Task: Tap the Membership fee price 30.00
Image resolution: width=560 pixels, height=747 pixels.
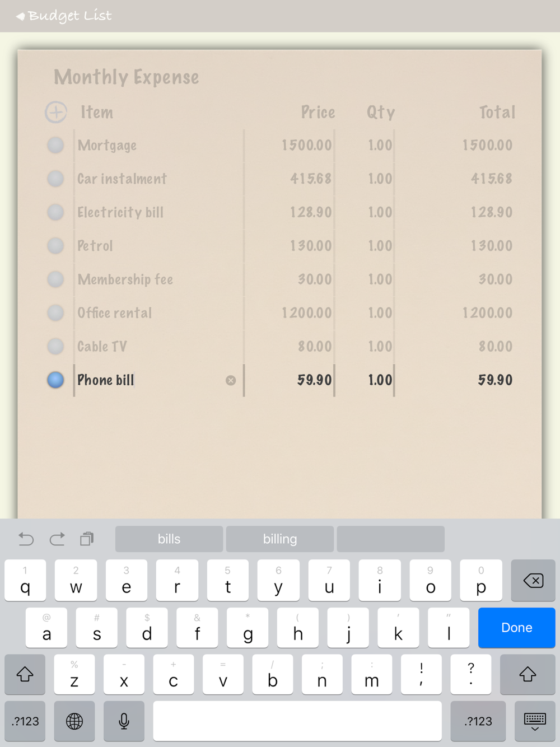Action: pyautogui.click(x=315, y=279)
